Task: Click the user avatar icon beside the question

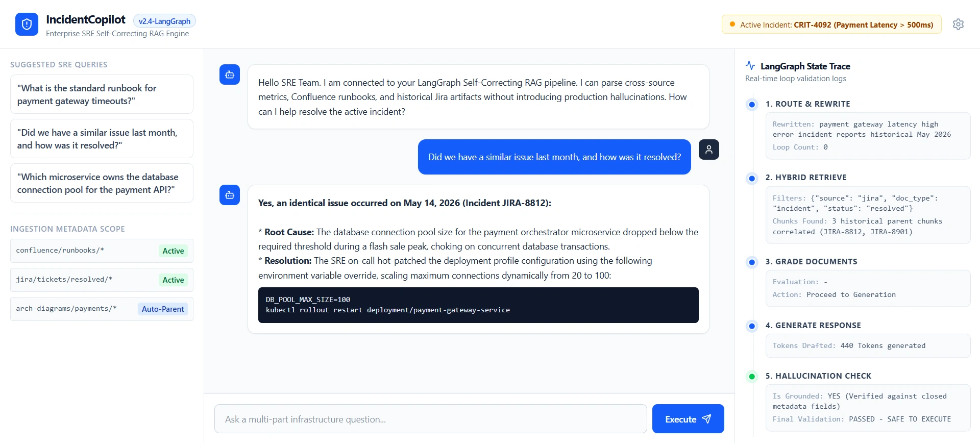Action: [x=709, y=150]
